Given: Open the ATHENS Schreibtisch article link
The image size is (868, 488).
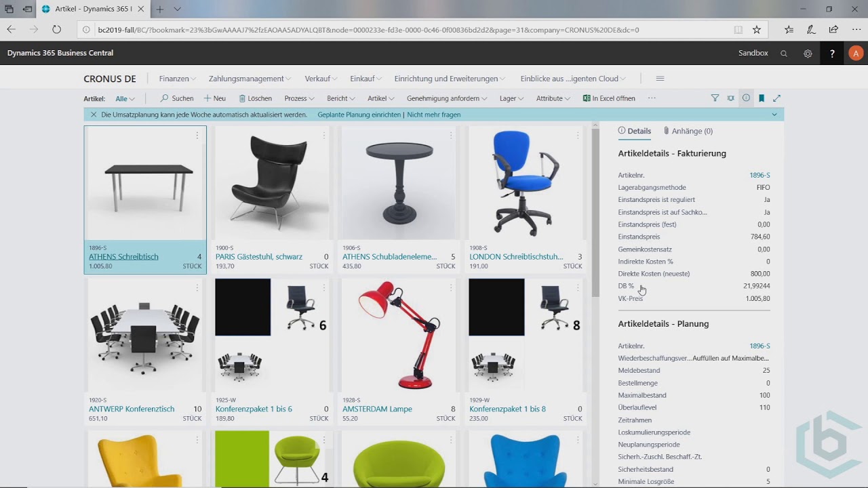Looking at the screenshot, I should click(123, 257).
